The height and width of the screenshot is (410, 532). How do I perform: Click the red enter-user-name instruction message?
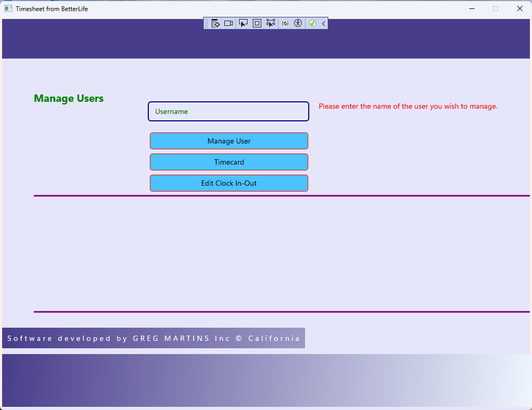(x=408, y=106)
